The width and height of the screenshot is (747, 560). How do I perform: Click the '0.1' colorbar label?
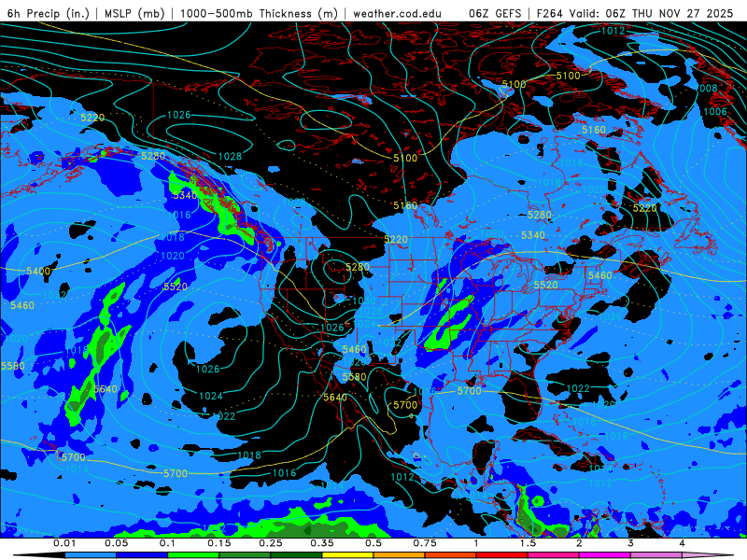pyautogui.click(x=167, y=543)
